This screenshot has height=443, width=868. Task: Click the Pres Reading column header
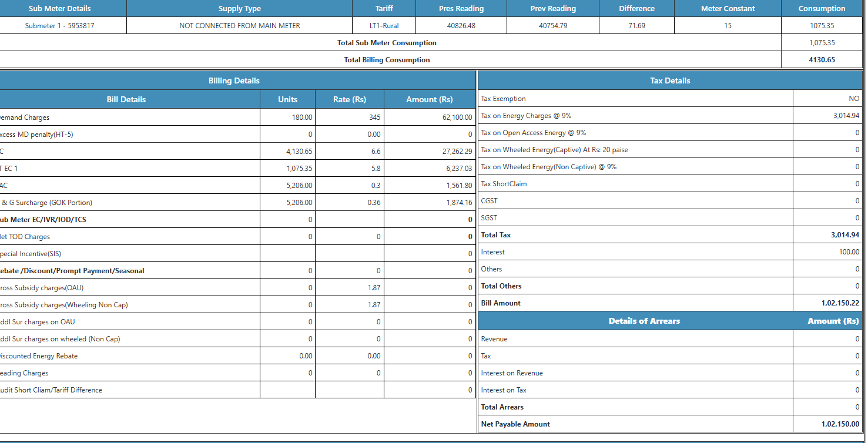[461, 8]
